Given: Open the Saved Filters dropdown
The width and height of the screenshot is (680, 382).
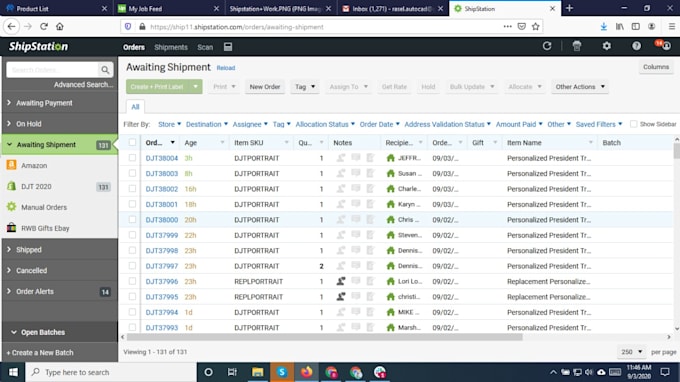Looking at the screenshot, I should pos(599,124).
